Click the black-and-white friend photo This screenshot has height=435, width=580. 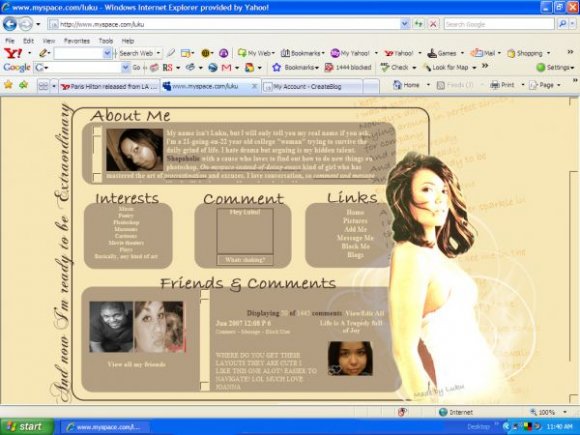click(x=111, y=327)
